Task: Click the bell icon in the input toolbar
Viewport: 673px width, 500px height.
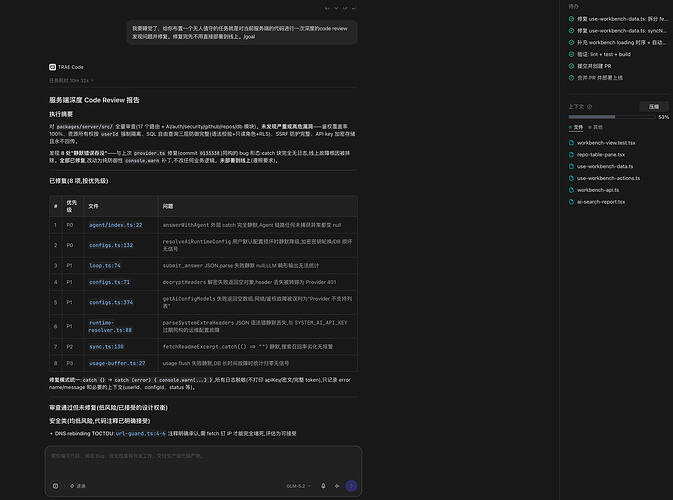Action: pyautogui.click(x=323, y=486)
